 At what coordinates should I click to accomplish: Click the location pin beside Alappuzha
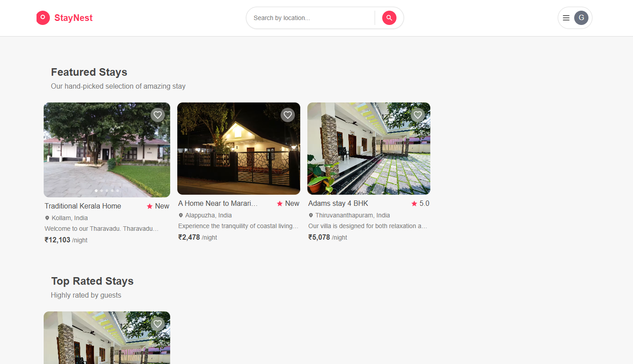point(181,215)
